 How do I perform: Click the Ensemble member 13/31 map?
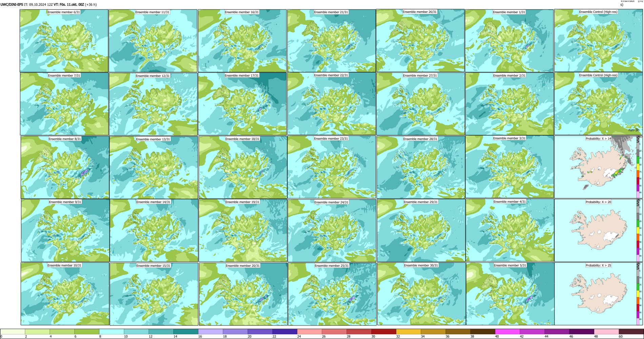point(154,167)
